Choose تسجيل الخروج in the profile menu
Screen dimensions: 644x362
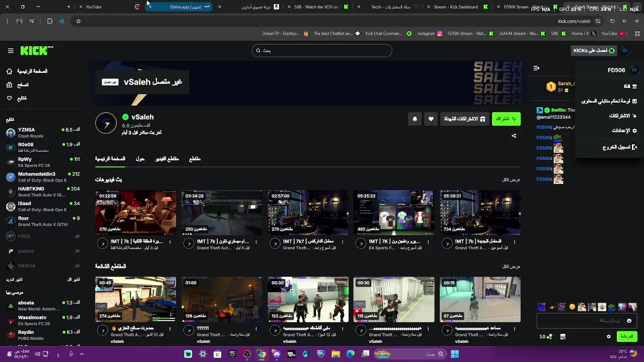pos(620,147)
